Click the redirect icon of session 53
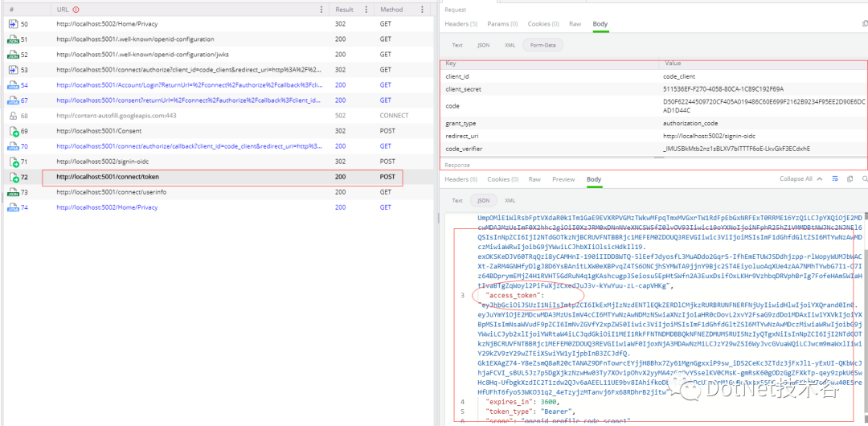868x426 pixels. [13, 70]
